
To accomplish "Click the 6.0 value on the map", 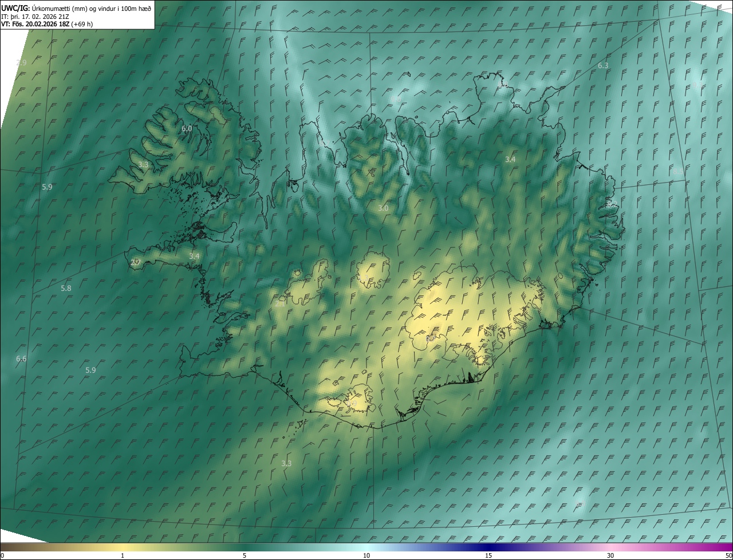I will [x=187, y=129].
